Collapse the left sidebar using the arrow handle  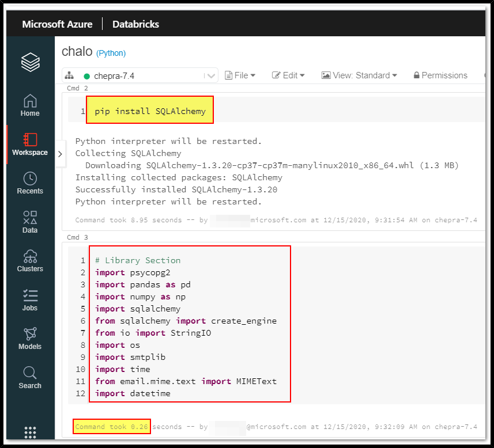tap(61, 154)
